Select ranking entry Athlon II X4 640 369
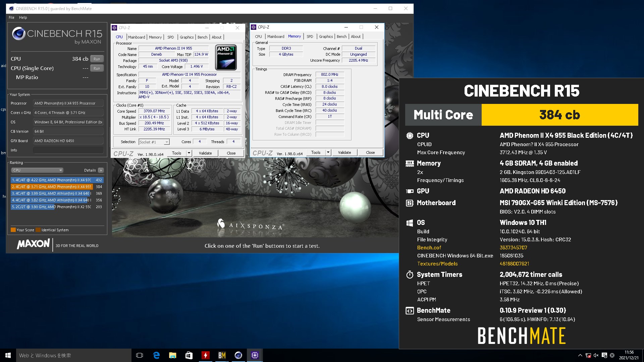This screenshot has width=644, height=362. point(57,193)
